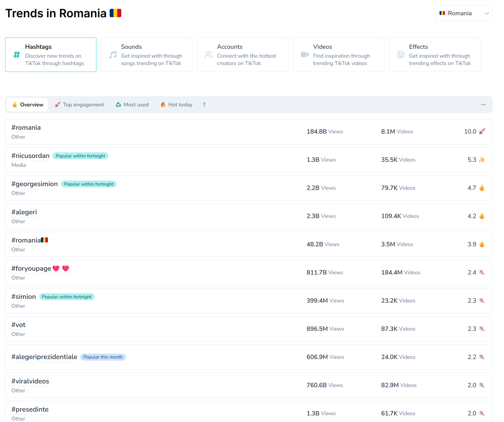Open the Romania country dropdown
The width and height of the screenshot is (504, 422).
(463, 13)
